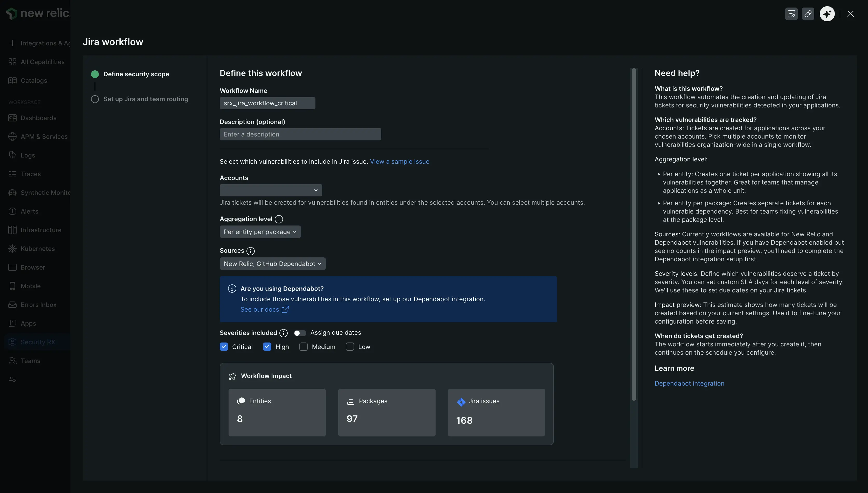Click the Workflow Name input field
The height and width of the screenshot is (493, 868).
(267, 103)
